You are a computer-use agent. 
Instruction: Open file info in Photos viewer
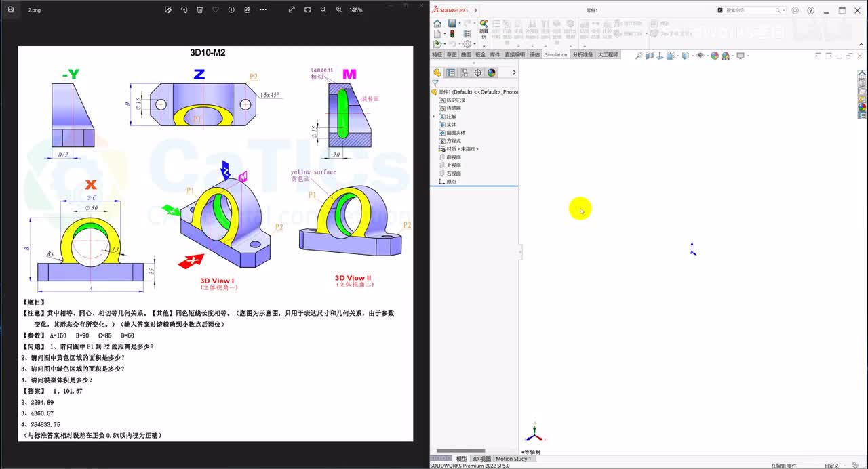[x=231, y=9]
